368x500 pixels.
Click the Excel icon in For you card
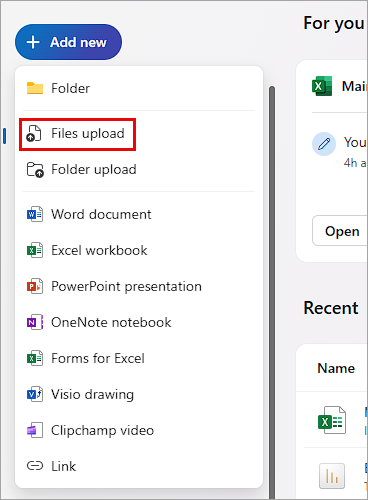[x=322, y=86]
